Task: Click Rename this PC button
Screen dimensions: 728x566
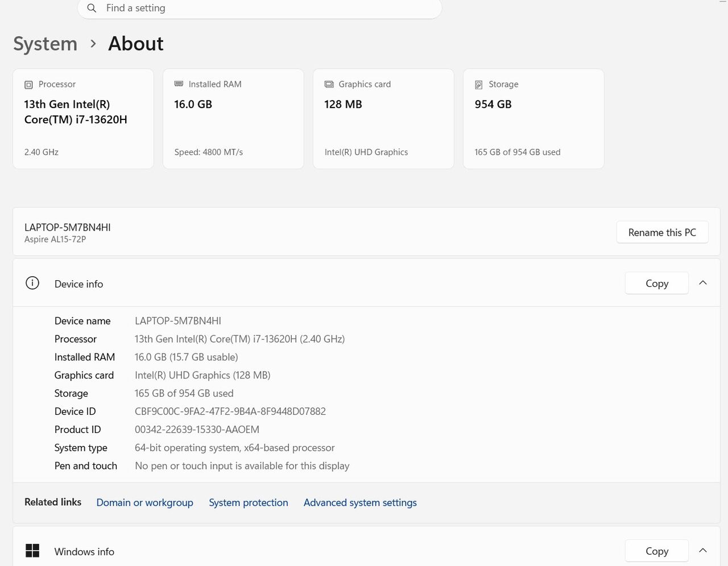Action: [662, 232]
